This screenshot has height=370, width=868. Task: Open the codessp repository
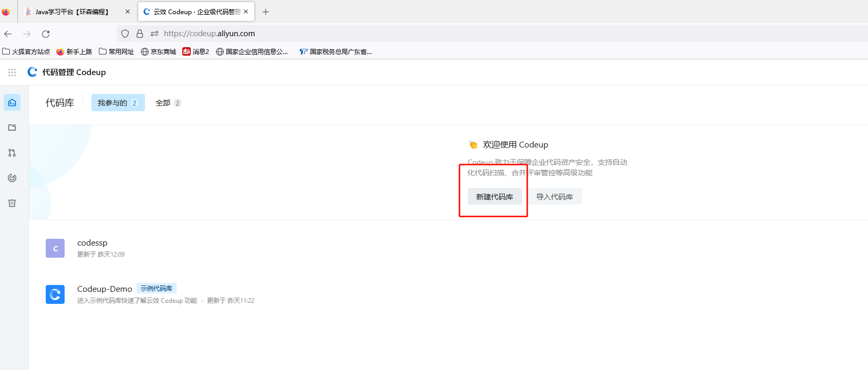(x=92, y=243)
